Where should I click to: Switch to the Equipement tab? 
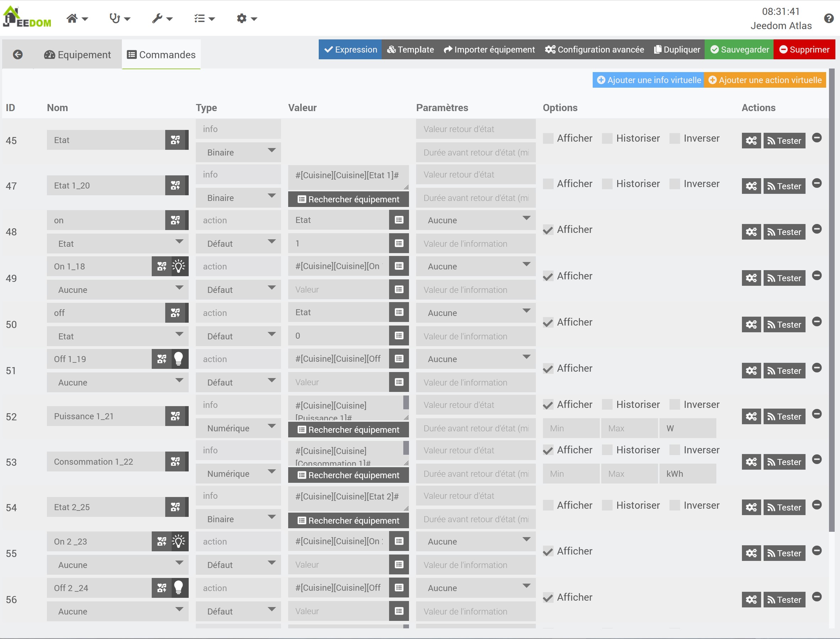78,55
